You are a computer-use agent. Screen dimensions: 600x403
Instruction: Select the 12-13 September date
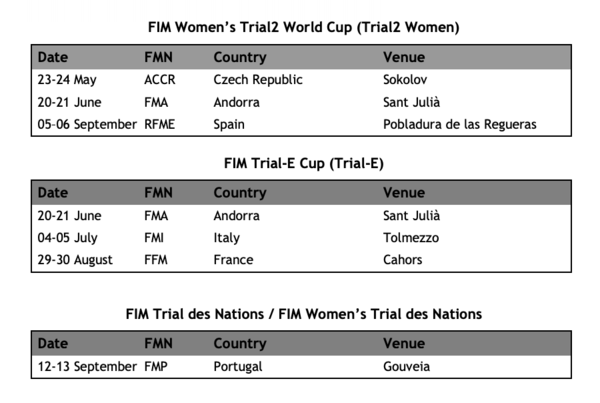[x=87, y=367]
